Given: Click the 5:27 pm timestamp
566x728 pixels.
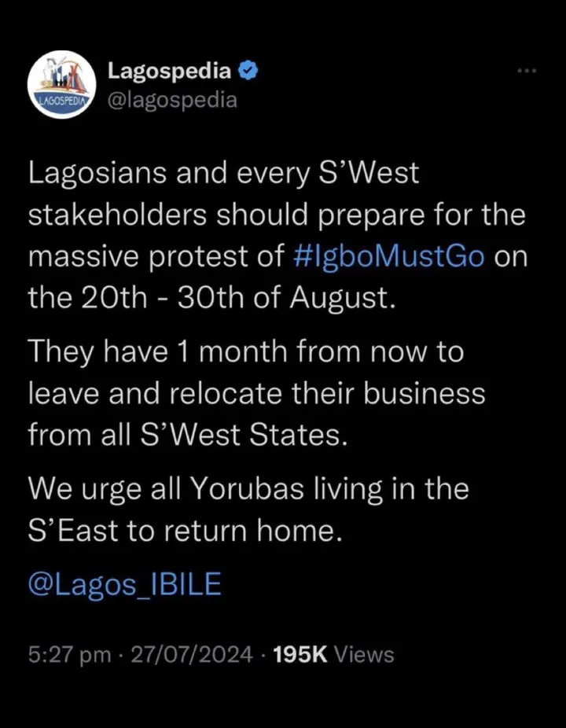Looking at the screenshot, I should click(x=69, y=654).
